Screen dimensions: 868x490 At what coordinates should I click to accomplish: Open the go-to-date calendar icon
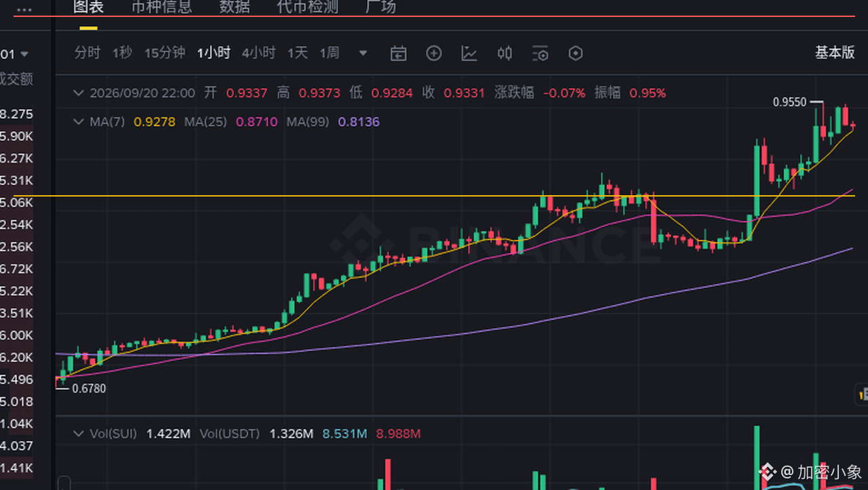399,54
